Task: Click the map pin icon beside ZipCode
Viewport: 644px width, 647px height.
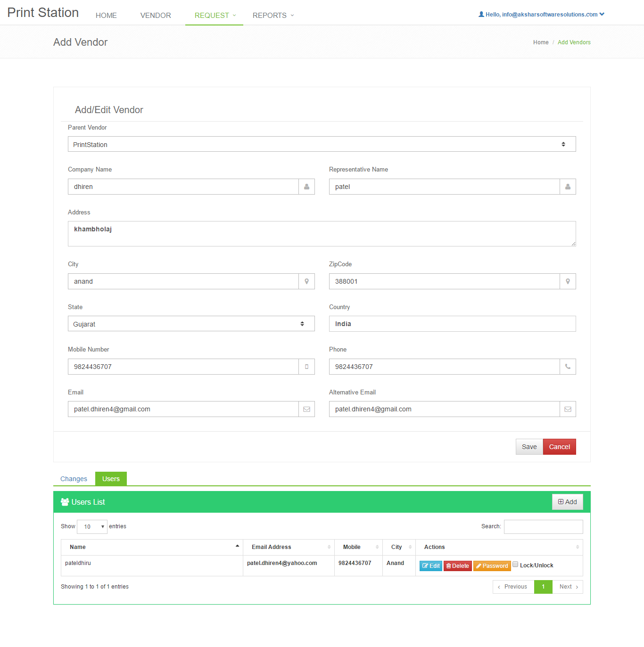Action: [x=568, y=281]
